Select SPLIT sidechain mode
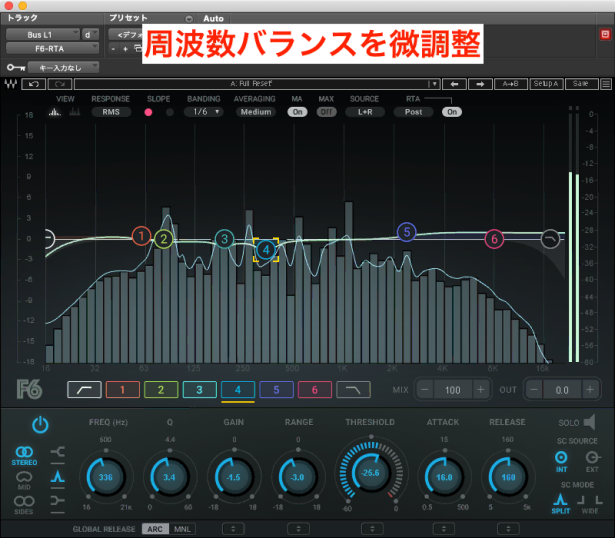This screenshot has height=538, width=615. pos(560,504)
